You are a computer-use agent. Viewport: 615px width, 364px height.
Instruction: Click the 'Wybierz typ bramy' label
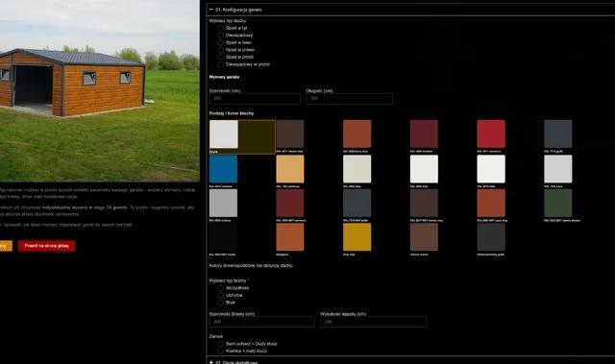click(x=228, y=281)
